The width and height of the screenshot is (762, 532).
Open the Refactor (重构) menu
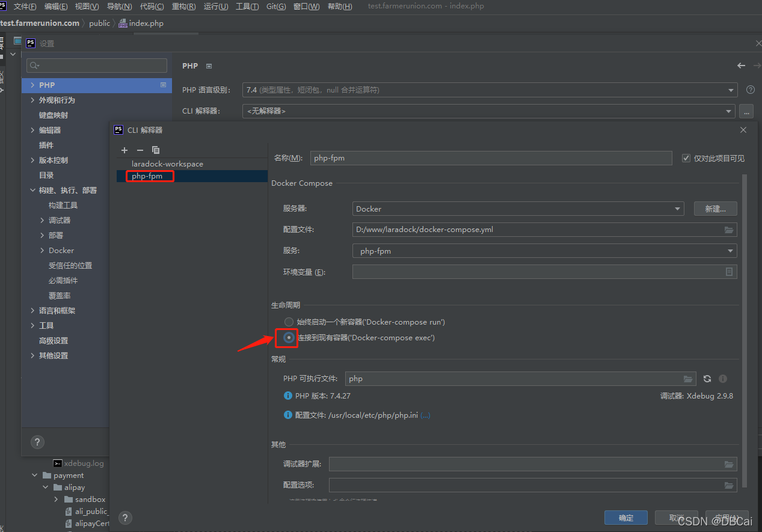(x=183, y=6)
